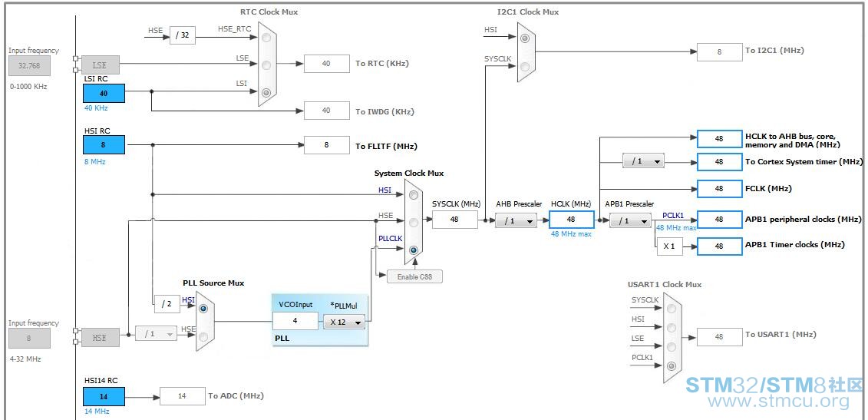Select HSI in System Clock Mux
Viewport: 868px width, 420px height.
[x=414, y=195]
